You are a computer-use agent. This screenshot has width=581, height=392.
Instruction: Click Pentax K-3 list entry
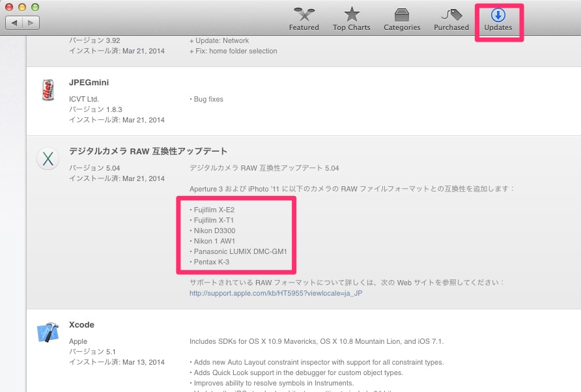pos(209,262)
